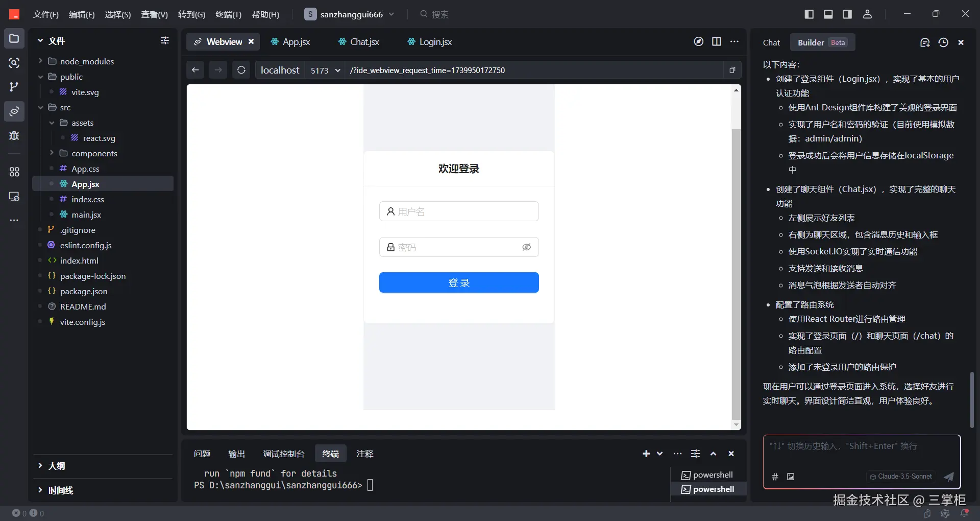Close the terminal panel

pyautogui.click(x=731, y=454)
